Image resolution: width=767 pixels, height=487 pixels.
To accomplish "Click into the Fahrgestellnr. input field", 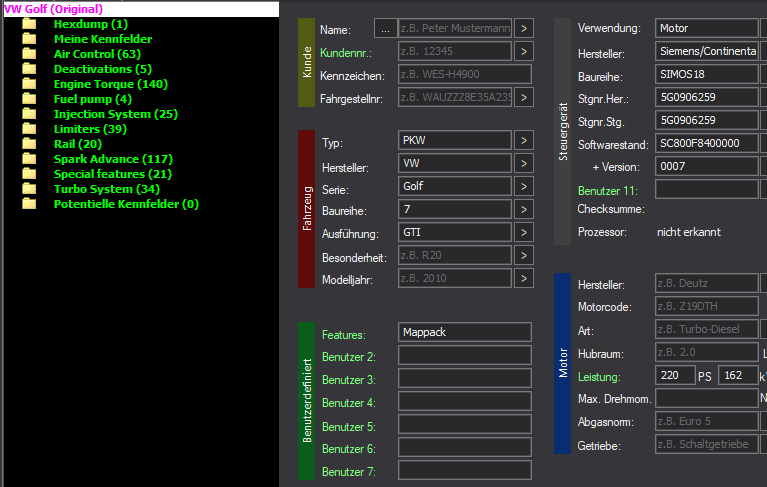I will coord(455,97).
